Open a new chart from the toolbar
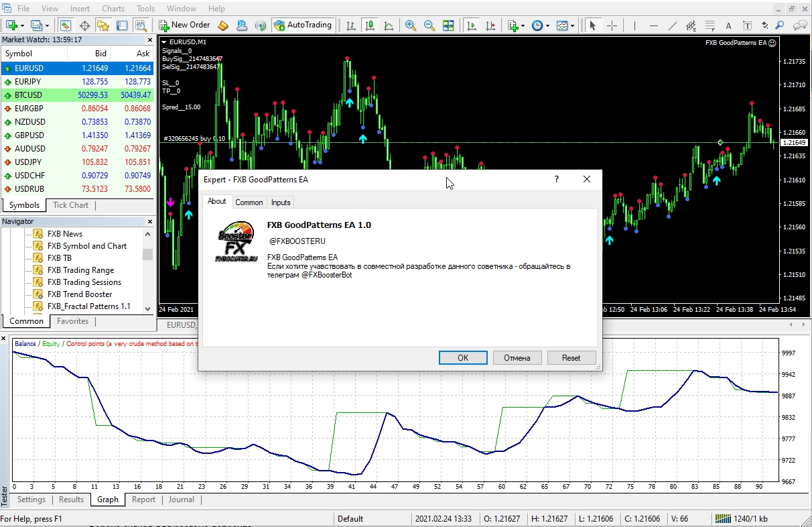The image size is (812, 527). click(x=12, y=25)
